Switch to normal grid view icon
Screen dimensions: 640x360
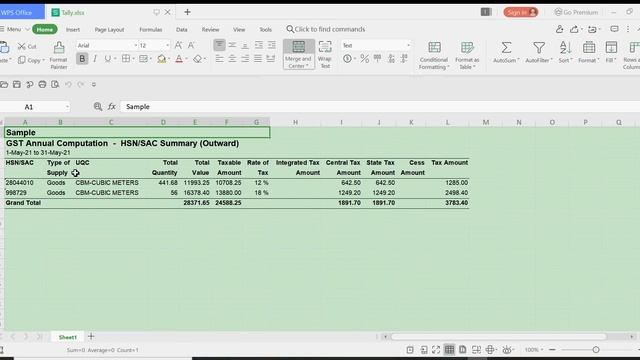449,350
